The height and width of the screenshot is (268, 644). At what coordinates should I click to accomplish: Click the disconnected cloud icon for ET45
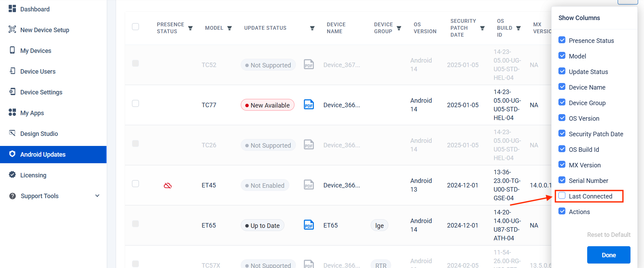(x=168, y=186)
